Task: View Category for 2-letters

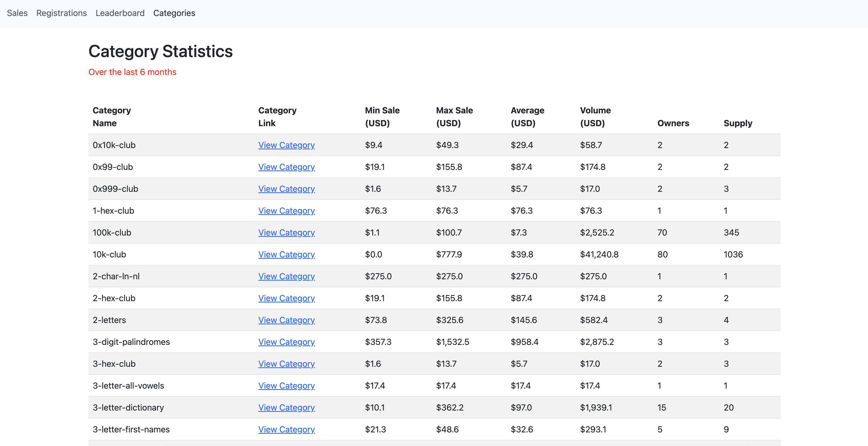Action: (286, 320)
